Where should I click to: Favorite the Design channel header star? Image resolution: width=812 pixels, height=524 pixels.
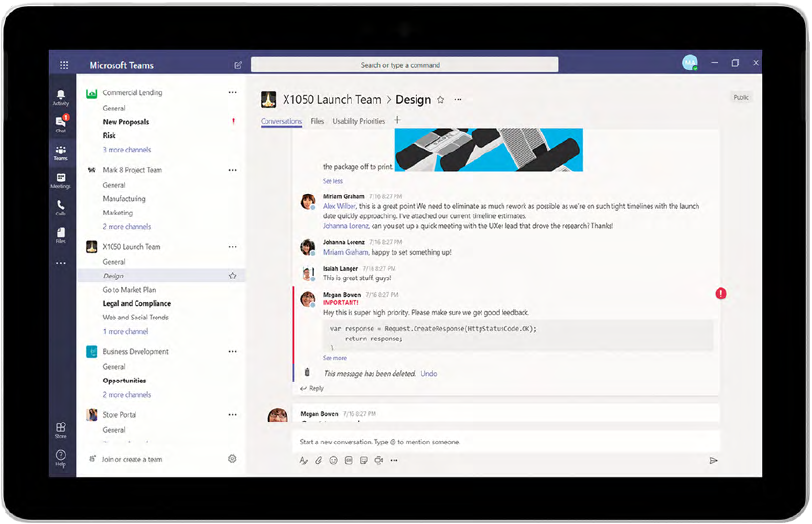click(x=441, y=99)
